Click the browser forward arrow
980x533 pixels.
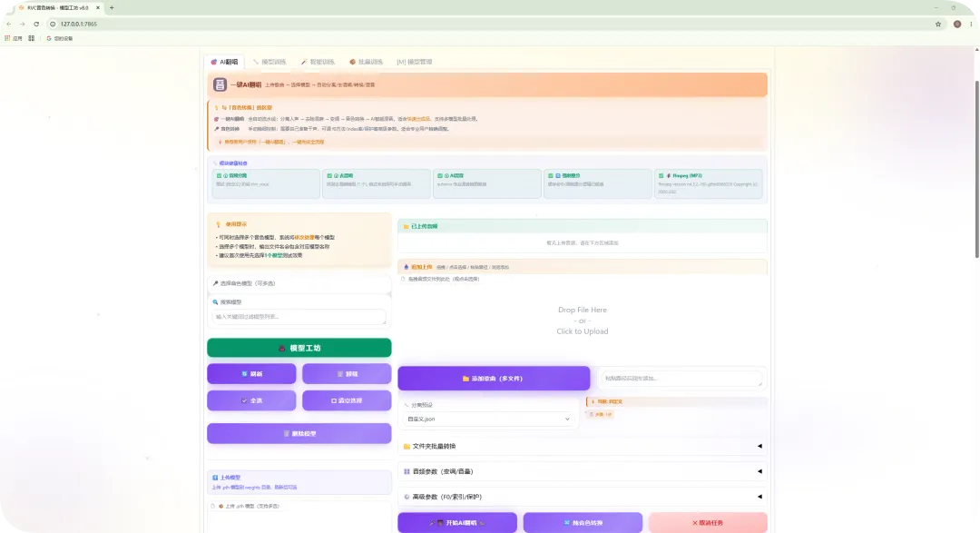(23, 24)
